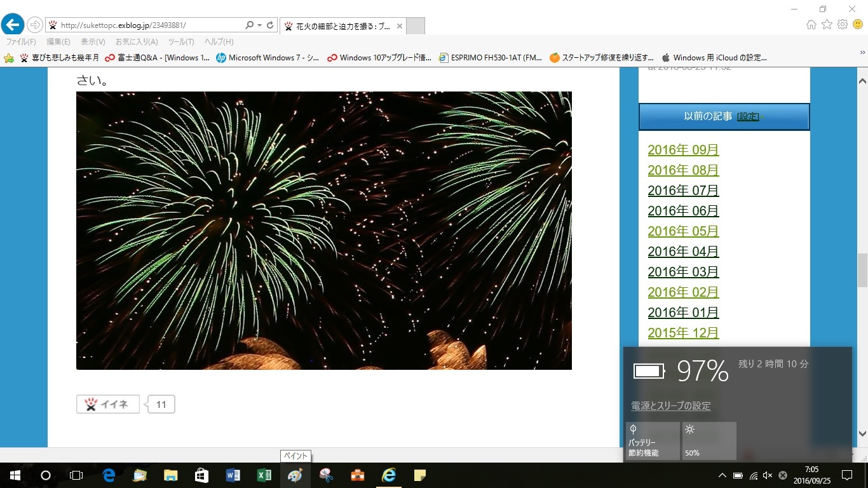Screen dimensions: 868x488
Task: Click add-to-favorites-bar star icon
Action: 9,58
